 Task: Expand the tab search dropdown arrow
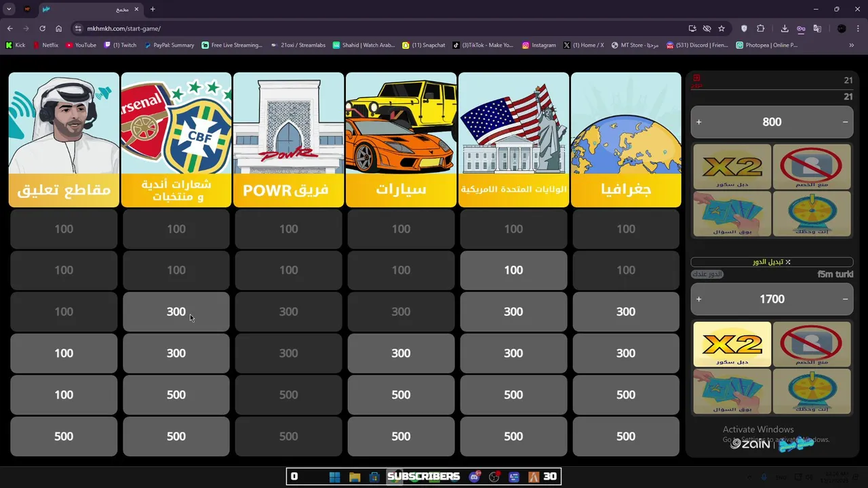coord(9,9)
